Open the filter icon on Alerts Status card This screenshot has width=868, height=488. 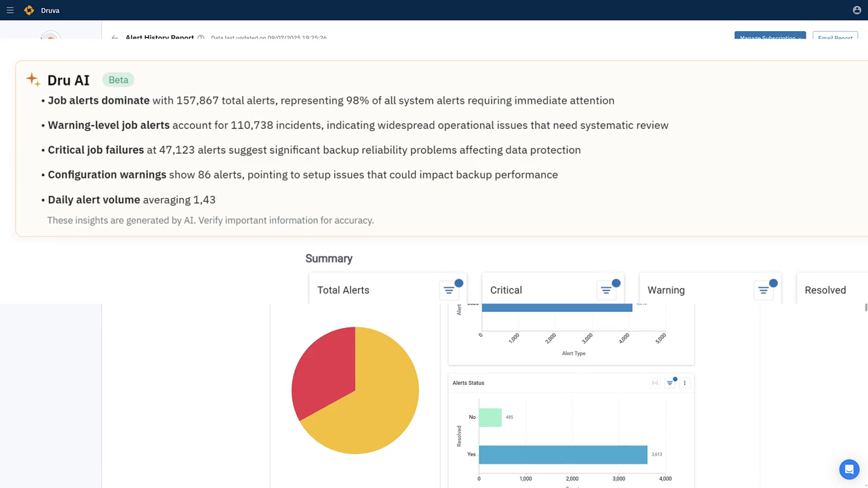click(670, 382)
